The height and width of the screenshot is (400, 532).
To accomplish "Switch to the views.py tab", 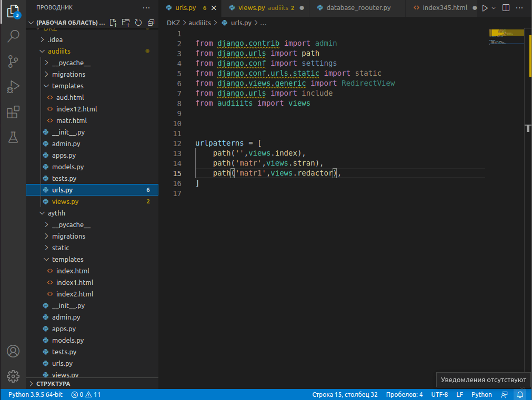I will [x=250, y=8].
